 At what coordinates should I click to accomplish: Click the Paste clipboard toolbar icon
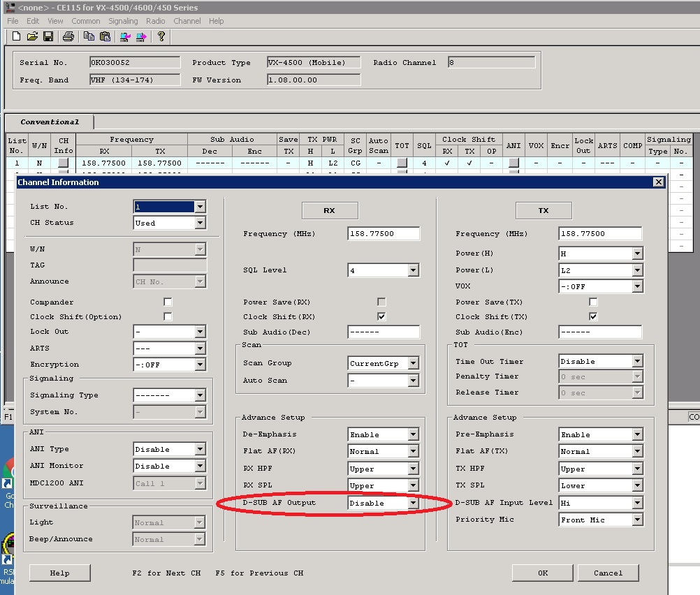pyautogui.click(x=105, y=36)
